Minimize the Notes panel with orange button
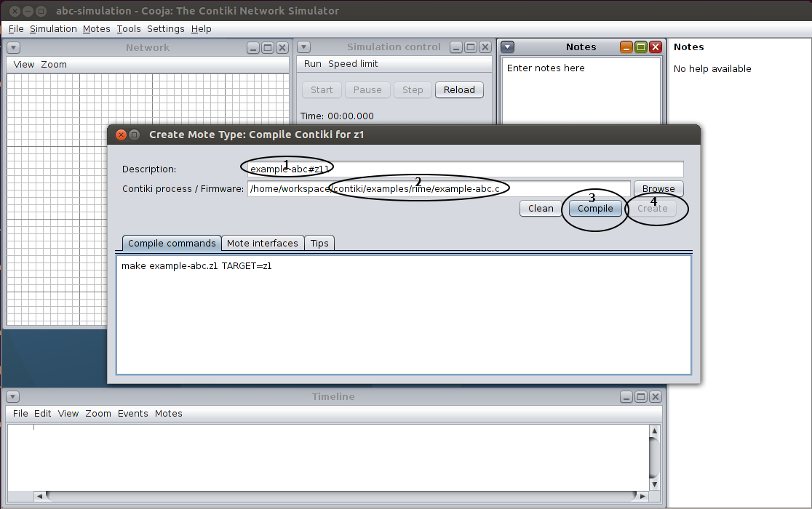Image resolution: width=812 pixels, height=509 pixels. (x=626, y=47)
